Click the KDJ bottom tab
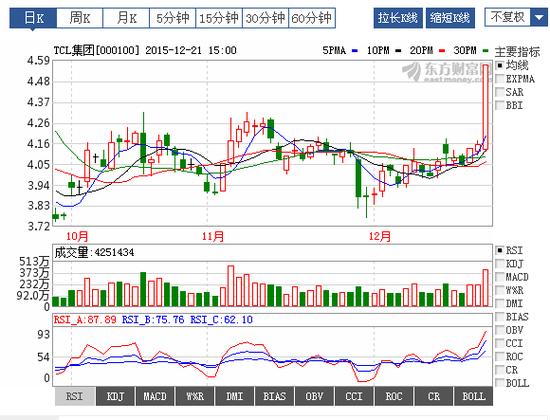 click(x=115, y=396)
